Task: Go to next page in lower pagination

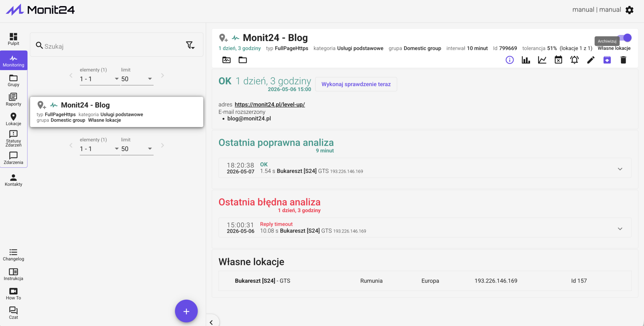Action: coord(162,145)
